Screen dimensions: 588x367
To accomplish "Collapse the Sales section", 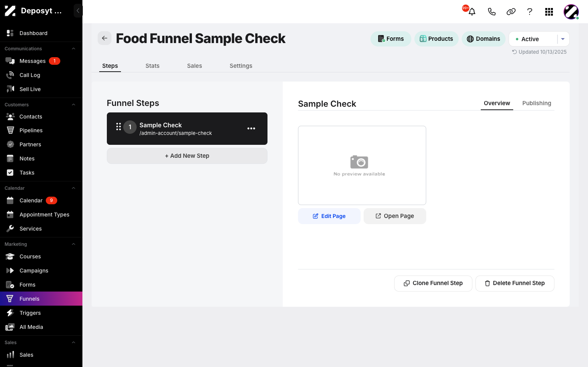I will pyautogui.click(x=74, y=343).
